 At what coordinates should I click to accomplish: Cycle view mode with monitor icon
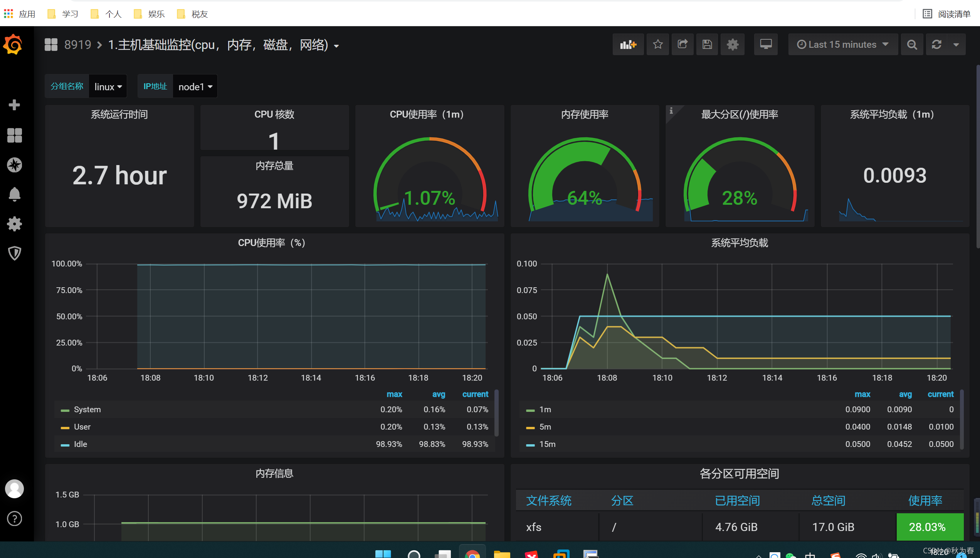coord(766,45)
